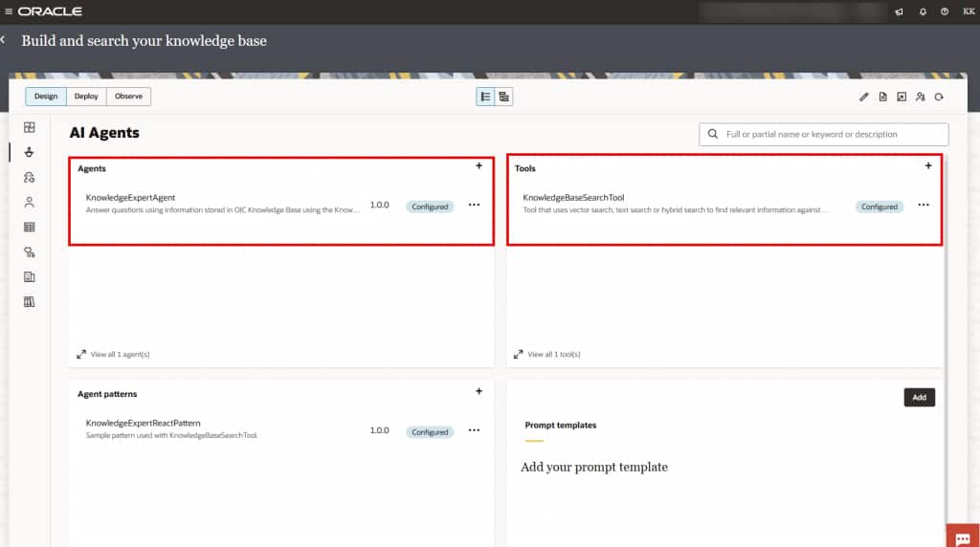Go back using the left chevron
Screen dimensions: 980x547
pos(3,40)
